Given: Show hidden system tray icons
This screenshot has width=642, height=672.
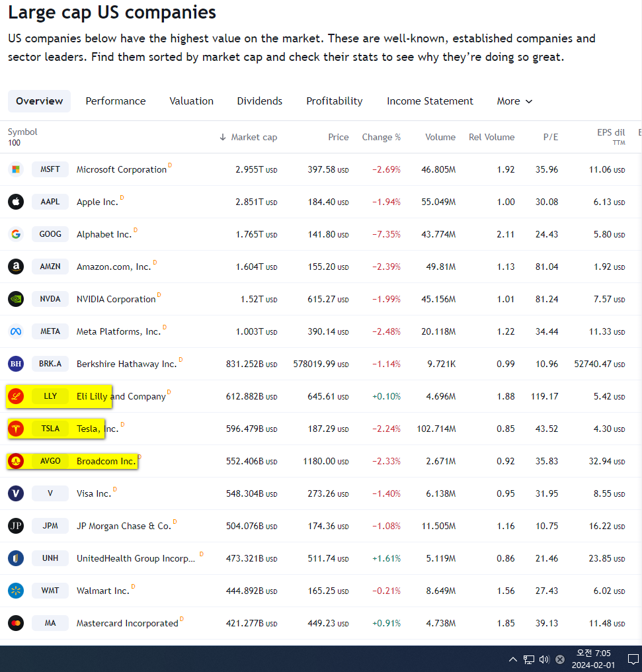Looking at the screenshot, I should pyautogui.click(x=512, y=659).
